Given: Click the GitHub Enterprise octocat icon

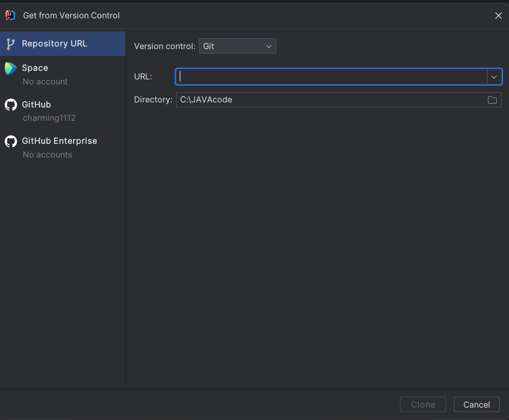Looking at the screenshot, I should [11, 141].
